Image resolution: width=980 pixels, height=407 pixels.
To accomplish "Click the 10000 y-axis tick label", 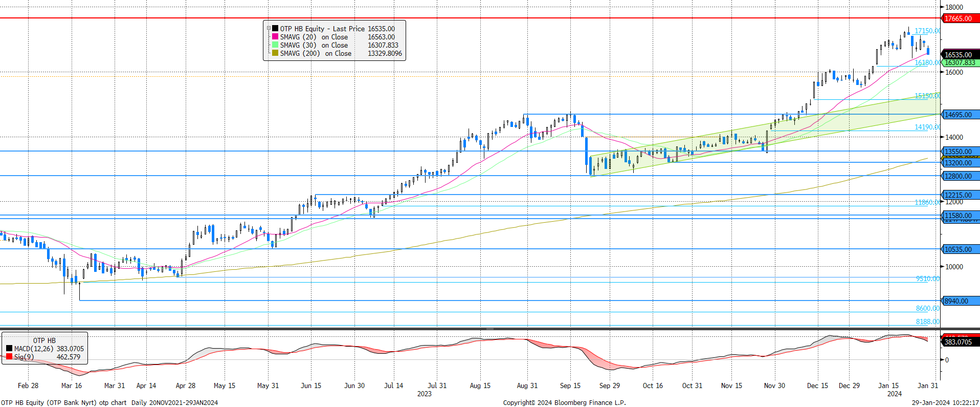I will point(954,267).
